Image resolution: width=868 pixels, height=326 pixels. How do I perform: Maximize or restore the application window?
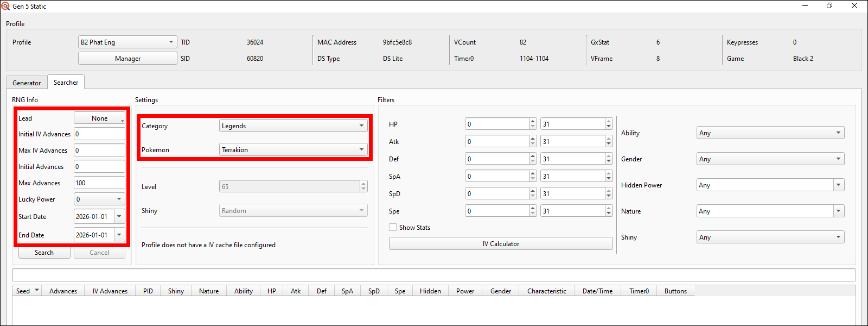[829, 6]
